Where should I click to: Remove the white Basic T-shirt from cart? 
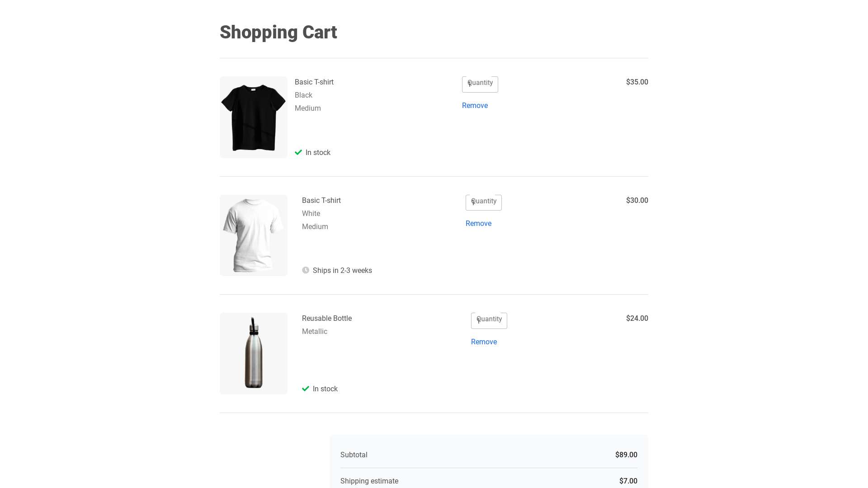478,223
